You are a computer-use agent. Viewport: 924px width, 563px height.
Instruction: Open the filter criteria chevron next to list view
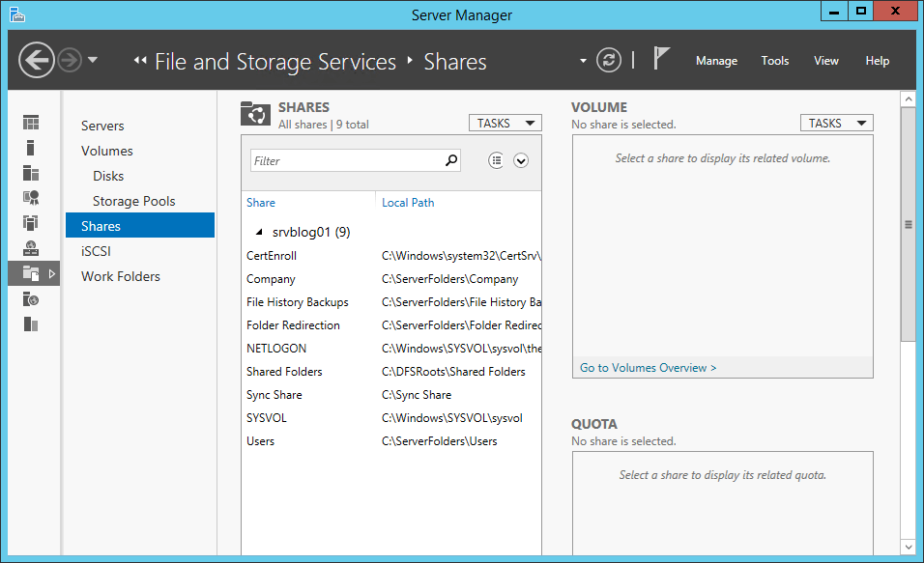[x=521, y=159]
